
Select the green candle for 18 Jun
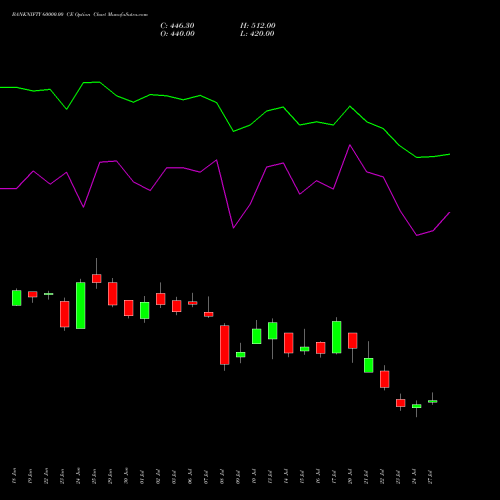coord(17,298)
